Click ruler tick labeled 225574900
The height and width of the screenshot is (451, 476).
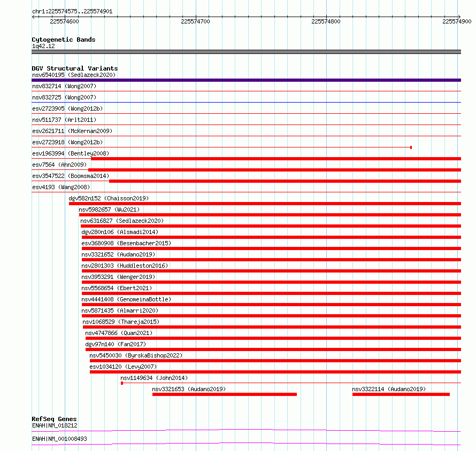[457, 21]
